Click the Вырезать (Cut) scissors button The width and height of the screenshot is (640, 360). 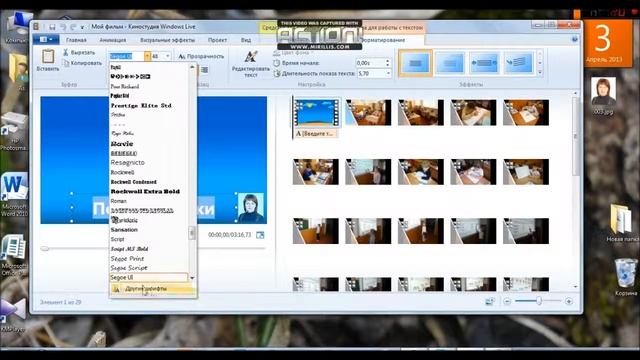coord(79,53)
